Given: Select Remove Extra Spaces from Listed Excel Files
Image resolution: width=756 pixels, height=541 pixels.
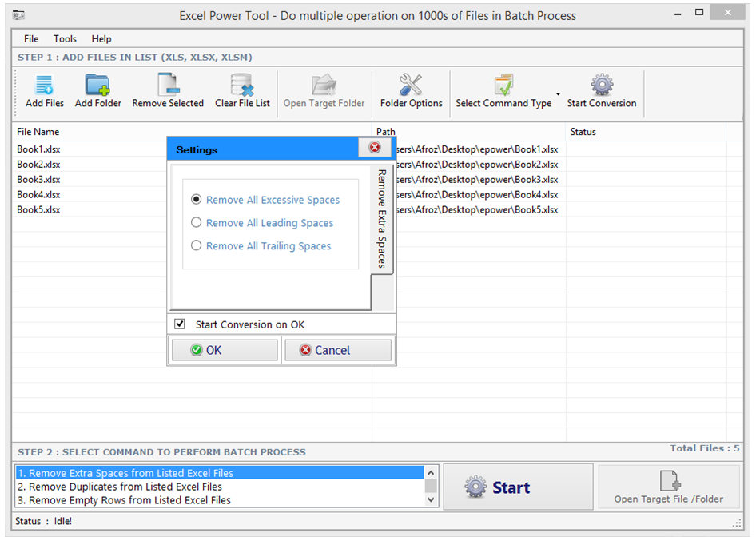Looking at the screenshot, I should (x=220, y=473).
